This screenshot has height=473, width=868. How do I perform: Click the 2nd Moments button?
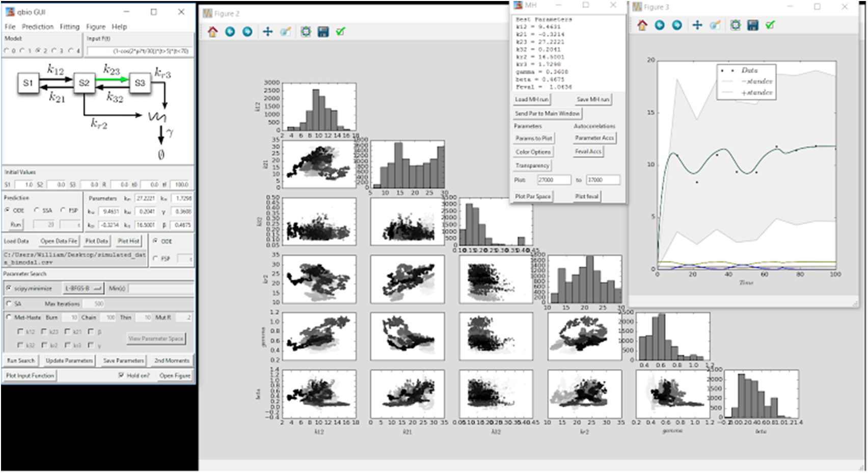172,360
